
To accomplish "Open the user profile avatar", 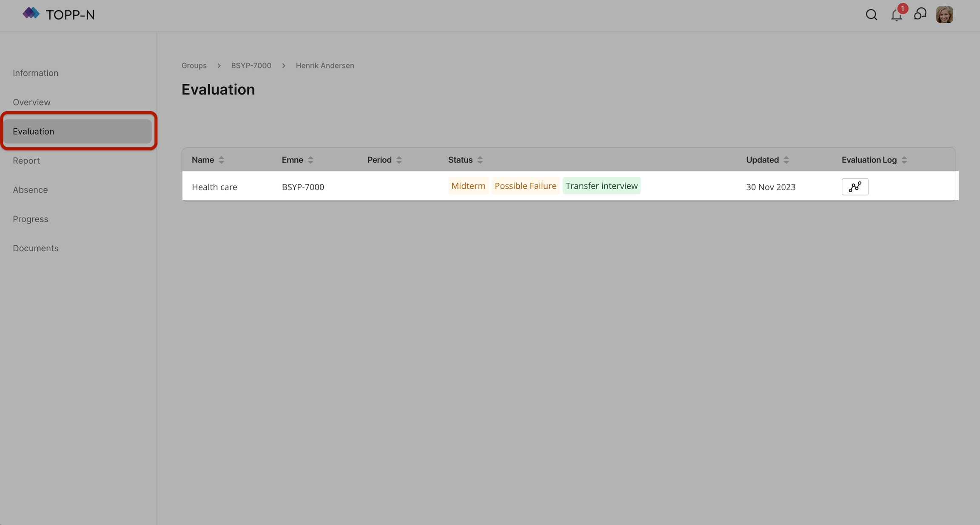I will (x=944, y=15).
